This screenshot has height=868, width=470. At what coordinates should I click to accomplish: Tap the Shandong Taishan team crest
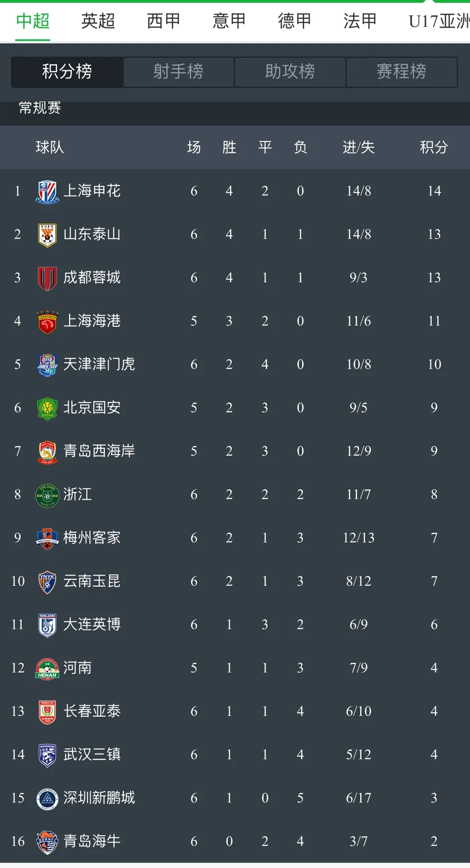pos(47,234)
